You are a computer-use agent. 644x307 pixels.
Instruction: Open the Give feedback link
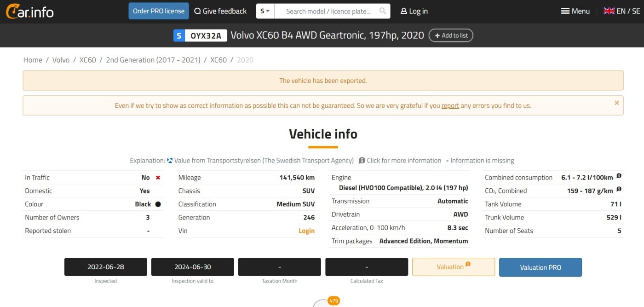[x=220, y=11]
